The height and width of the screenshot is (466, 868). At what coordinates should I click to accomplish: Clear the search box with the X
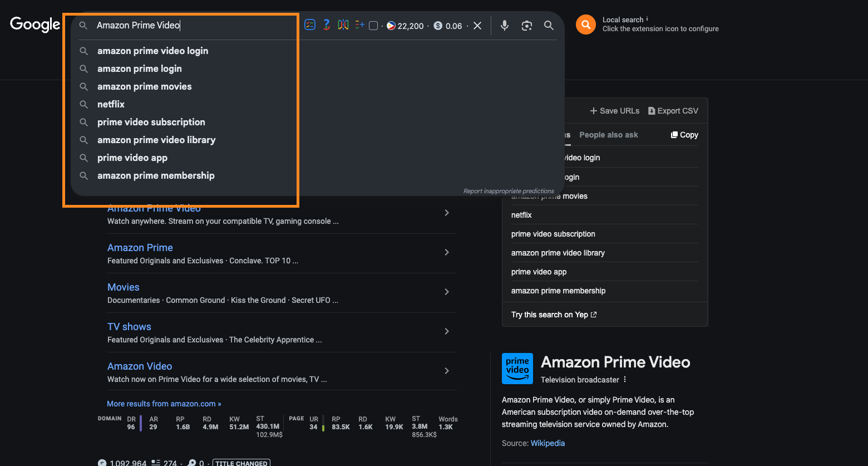point(477,26)
